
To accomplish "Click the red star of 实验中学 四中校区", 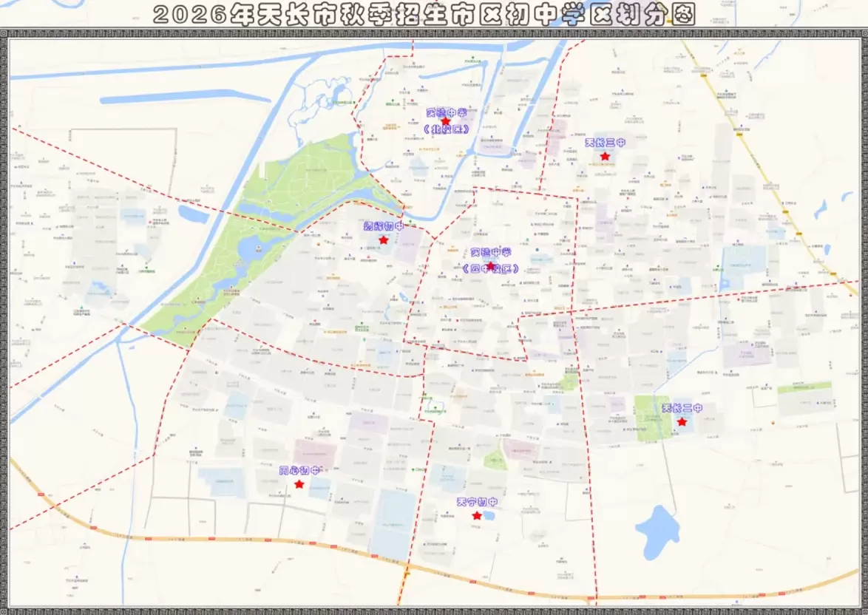I will pyautogui.click(x=490, y=265).
